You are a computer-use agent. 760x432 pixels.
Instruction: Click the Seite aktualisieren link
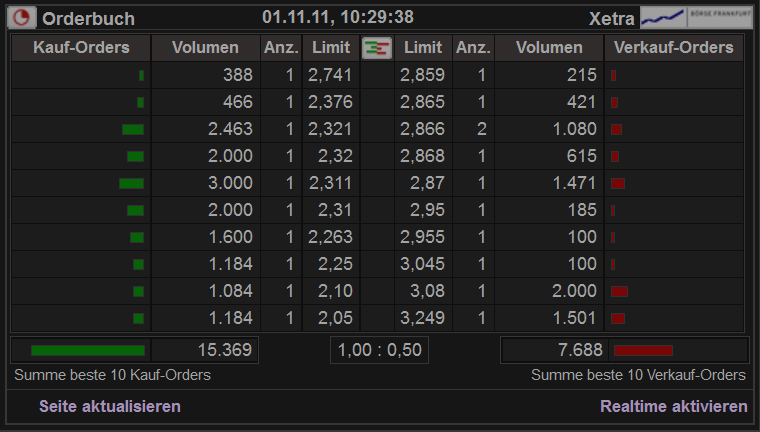point(110,406)
